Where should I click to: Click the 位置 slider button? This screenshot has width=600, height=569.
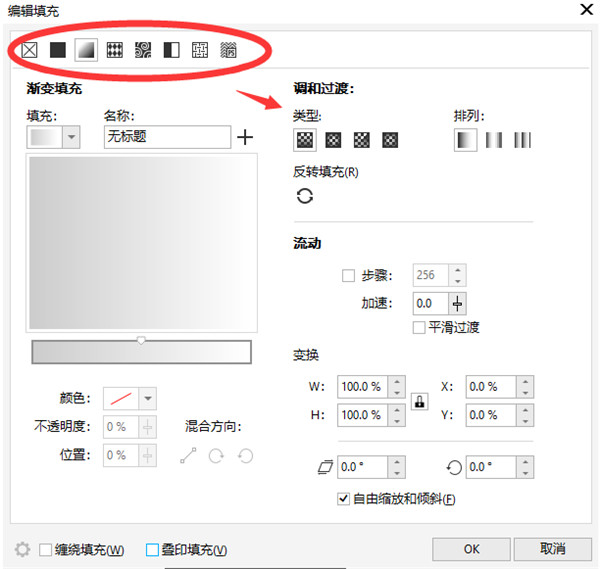(x=148, y=455)
